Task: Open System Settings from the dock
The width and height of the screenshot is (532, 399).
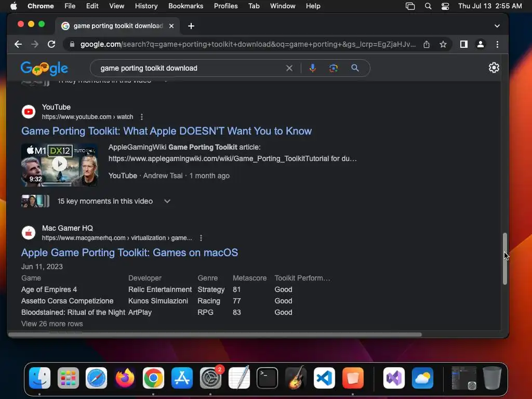Action: [x=210, y=378]
